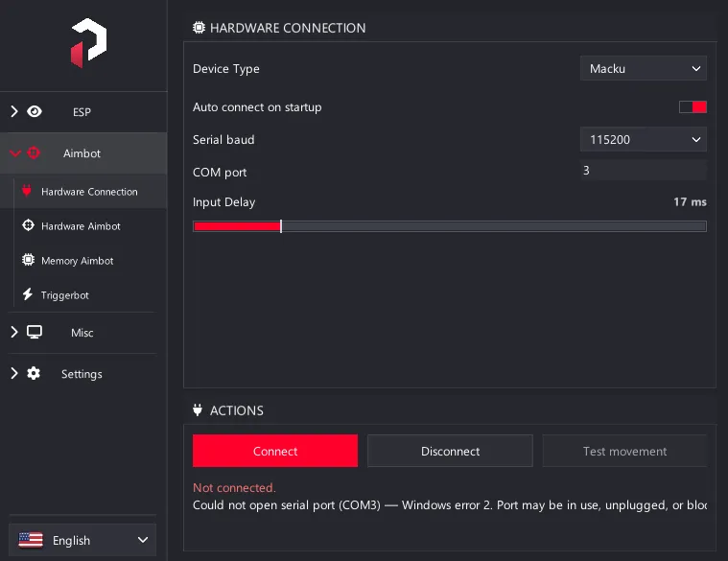Click the COM port label
The image size is (728, 561).
pos(220,173)
